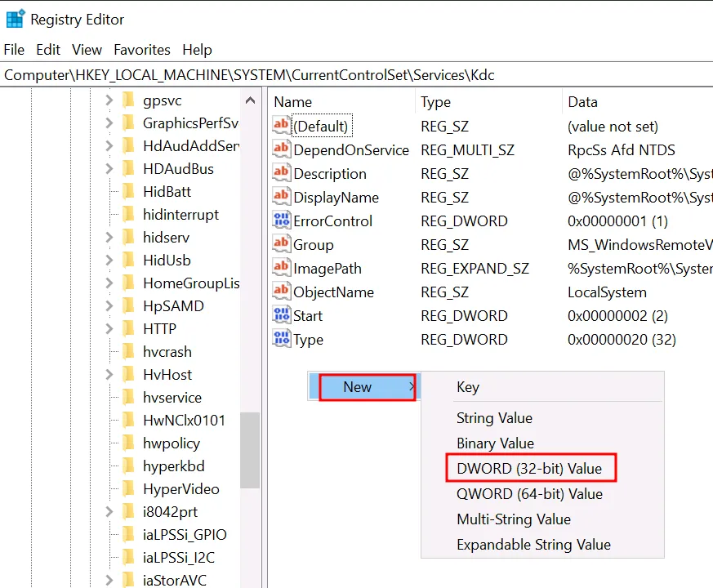Click the binary icon next to Start

click(x=282, y=315)
